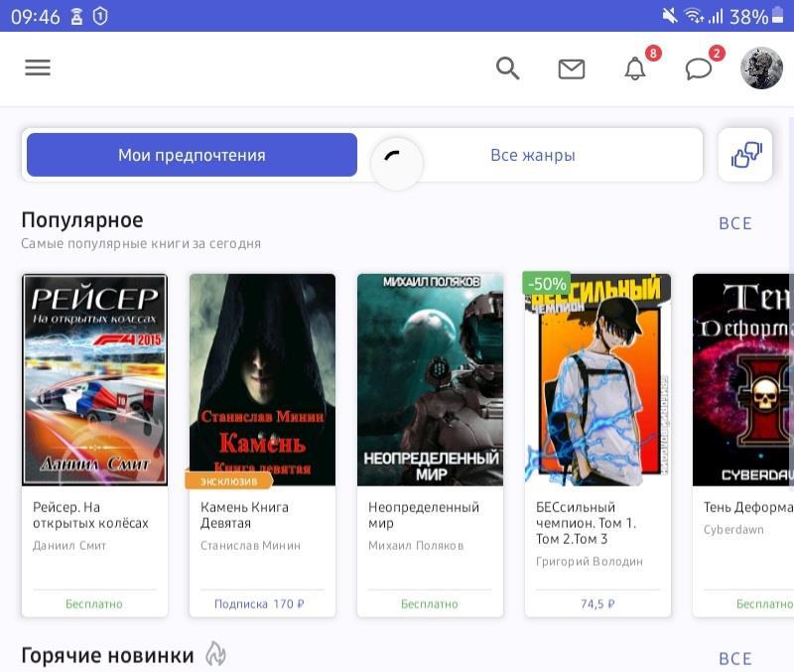Viewport: 794px width, 672px height.
Task: Open author Станислав Минин
Action: (250, 546)
